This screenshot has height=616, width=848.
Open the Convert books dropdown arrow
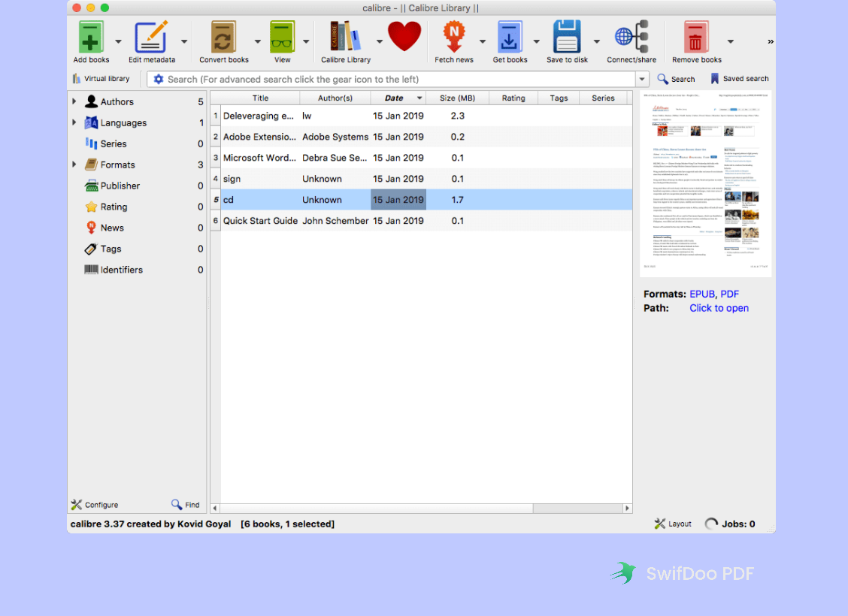(257, 41)
